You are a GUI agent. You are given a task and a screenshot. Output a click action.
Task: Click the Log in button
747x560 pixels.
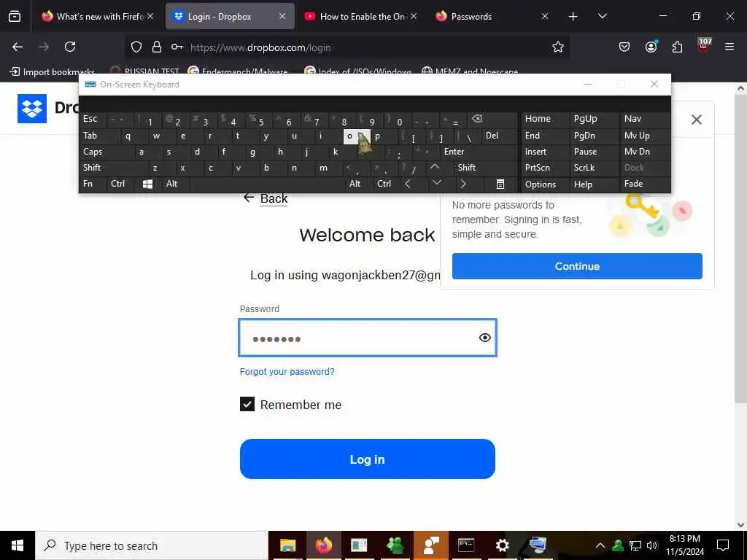pyautogui.click(x=368, y=459)
